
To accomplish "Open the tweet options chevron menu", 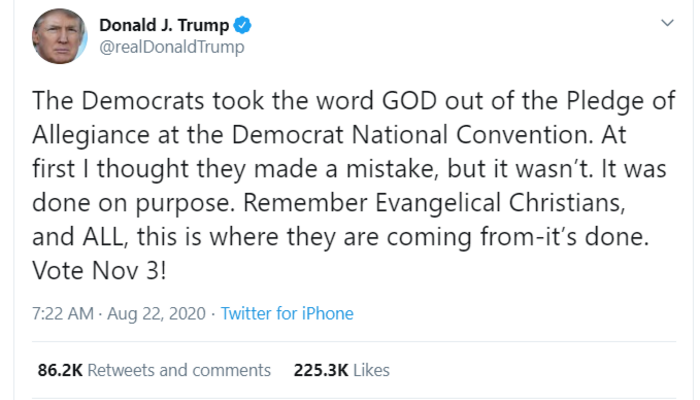I will point(667,23).
